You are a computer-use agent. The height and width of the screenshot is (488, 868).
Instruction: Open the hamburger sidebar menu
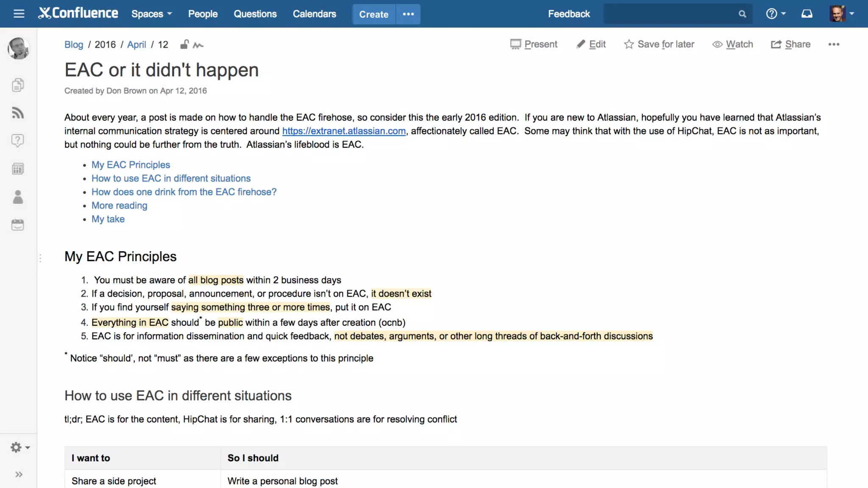(x=19, y=14)
